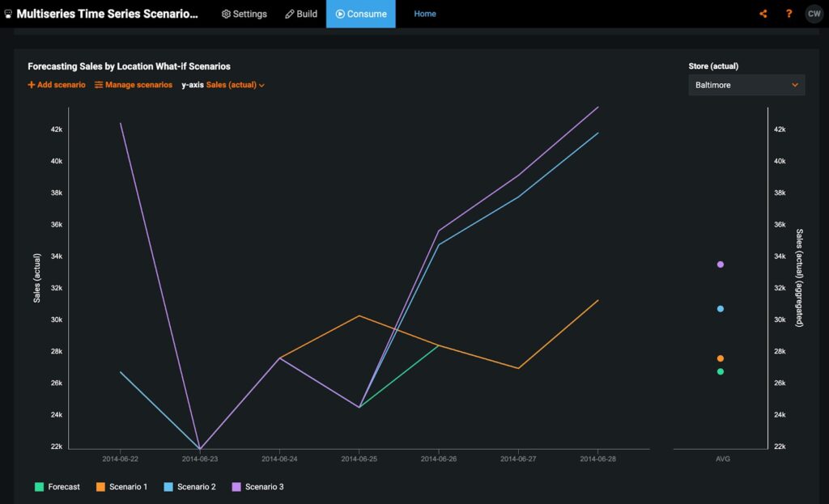
Task: Click the purple AVG data point
Action: point(720,265)
